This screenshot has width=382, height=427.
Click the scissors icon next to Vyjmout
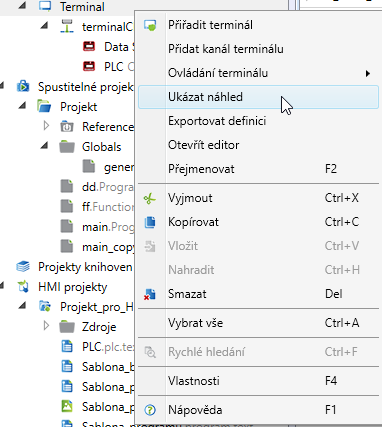150,199
